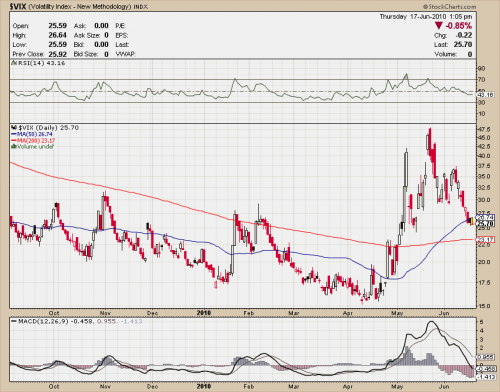Select the blue MA(50) 26.74 legend entry
The image size is (500, 392).
coord(32,134)
